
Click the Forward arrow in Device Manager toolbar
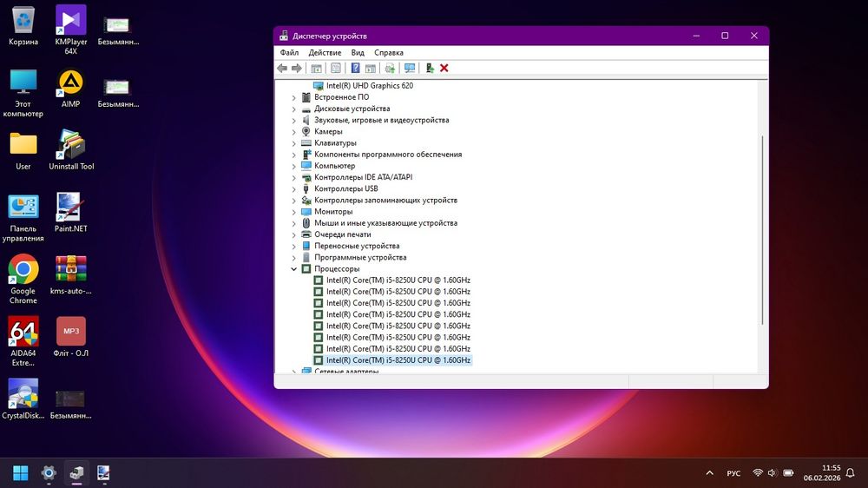297,68
